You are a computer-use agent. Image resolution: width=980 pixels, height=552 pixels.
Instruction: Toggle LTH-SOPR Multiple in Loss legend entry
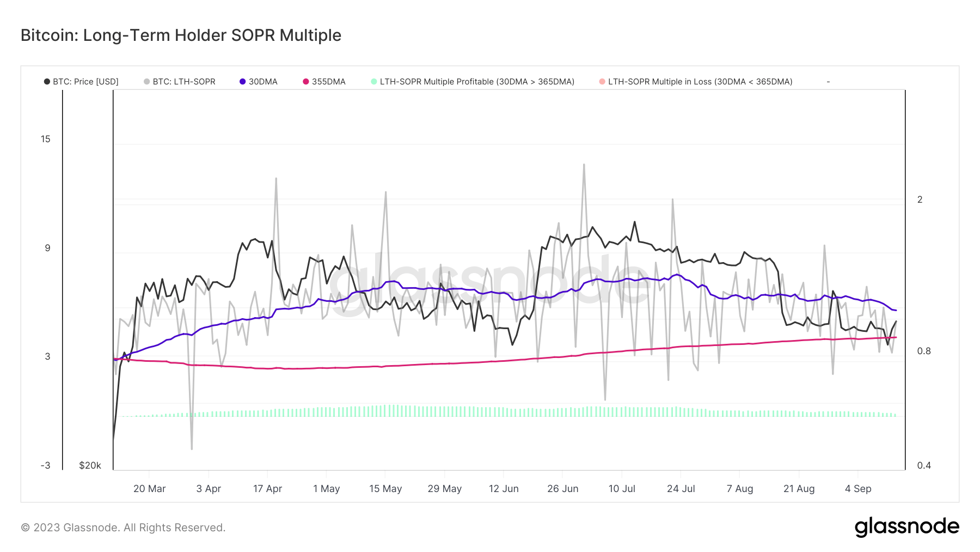tap(696, 82)
